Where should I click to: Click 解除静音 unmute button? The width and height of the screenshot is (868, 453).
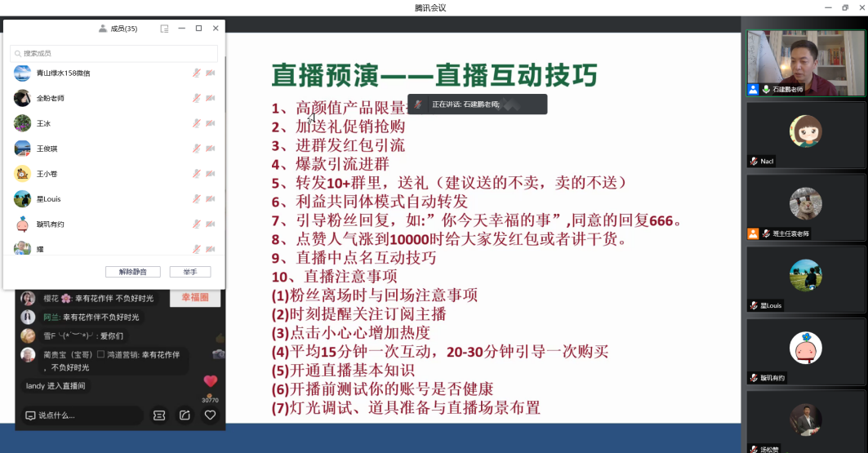coord(133,272)
